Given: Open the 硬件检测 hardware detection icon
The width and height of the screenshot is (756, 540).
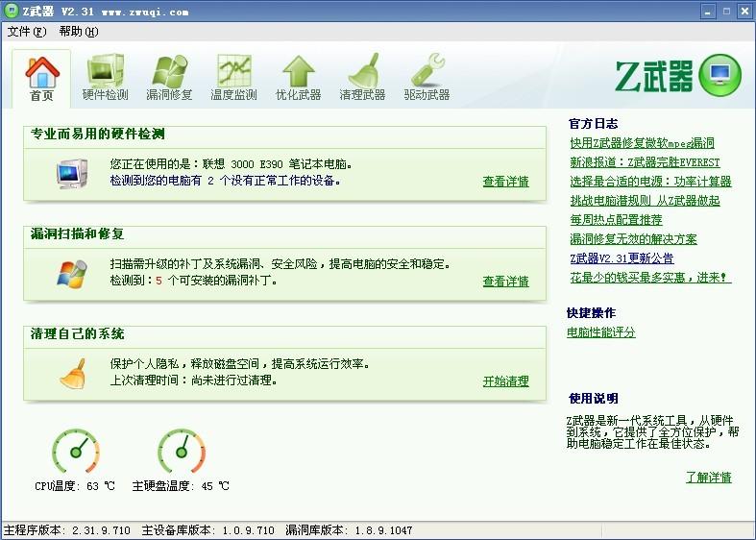Looking at the screenshot, I should click(106, 70).
